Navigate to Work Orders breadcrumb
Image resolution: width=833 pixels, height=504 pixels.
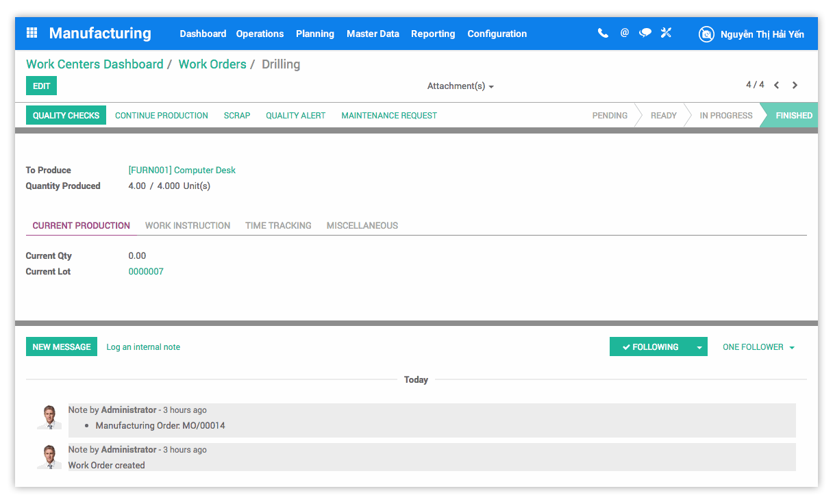tap(212, 64)
